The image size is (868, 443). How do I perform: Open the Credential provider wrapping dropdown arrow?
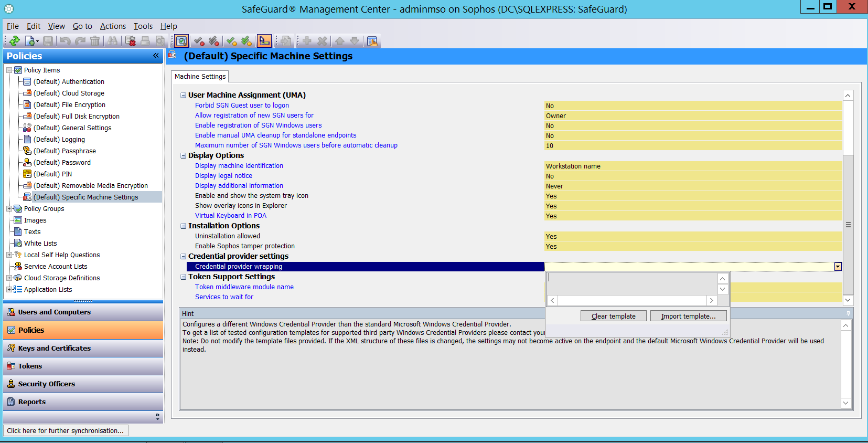(838, 267)
